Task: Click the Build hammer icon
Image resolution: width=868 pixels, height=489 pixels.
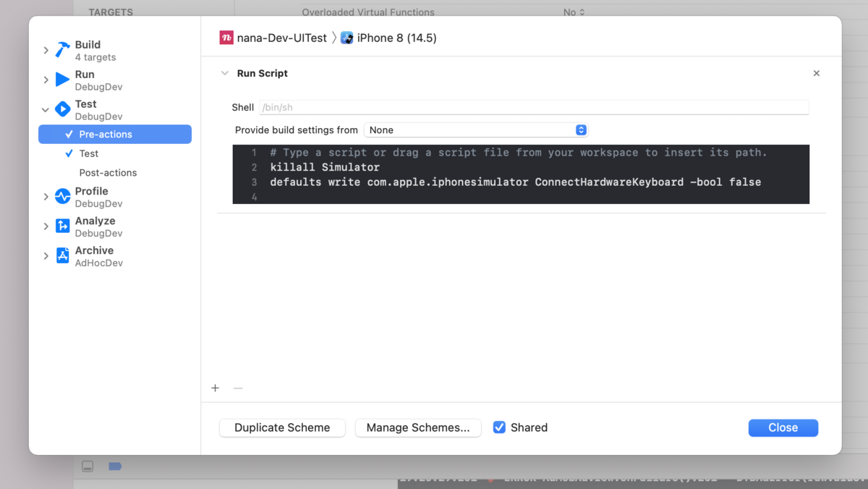Action: click(63, 50)
